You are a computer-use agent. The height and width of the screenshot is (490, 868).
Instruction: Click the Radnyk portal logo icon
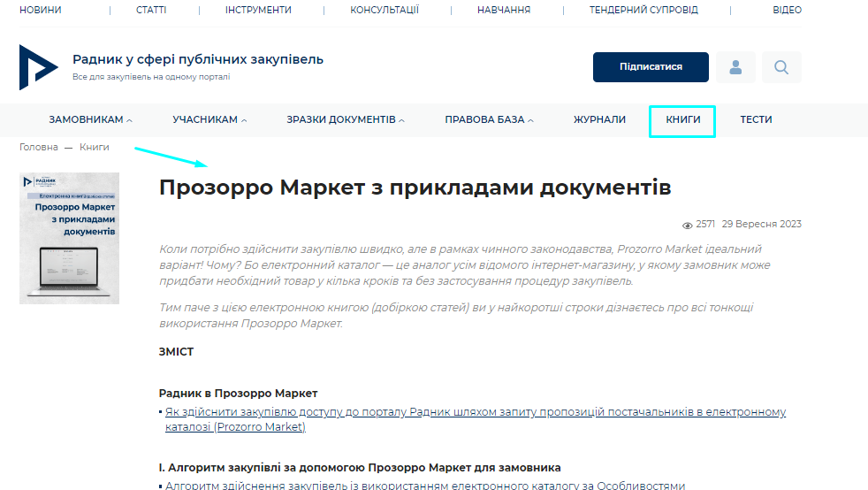tap(38, 67)
